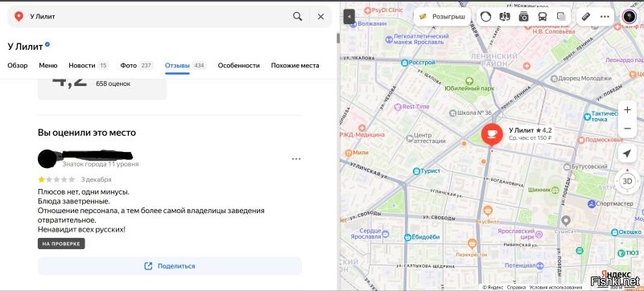Click the review star rating
This screenshot has height=291, width=644.
coord(56,179)
